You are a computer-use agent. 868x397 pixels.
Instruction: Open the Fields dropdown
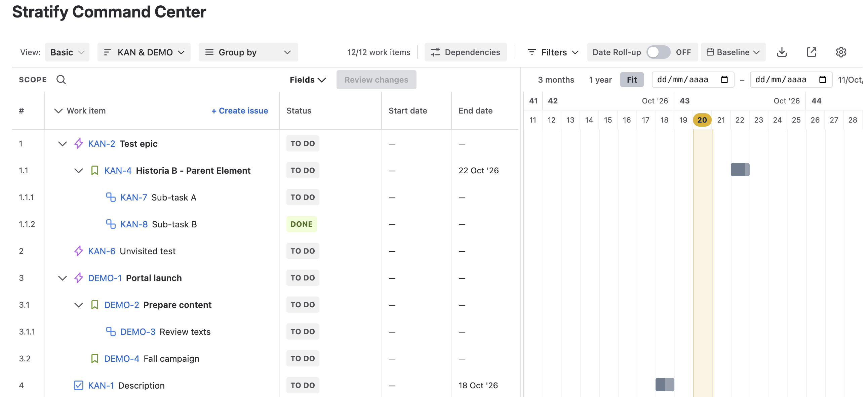tap(308, 80)
